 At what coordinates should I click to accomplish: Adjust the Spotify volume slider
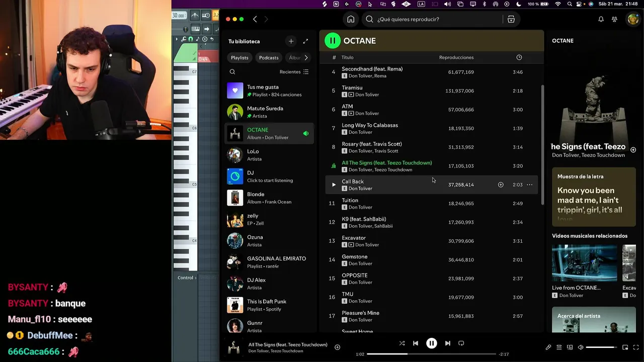pyautogui.click(x=601, y=347)
